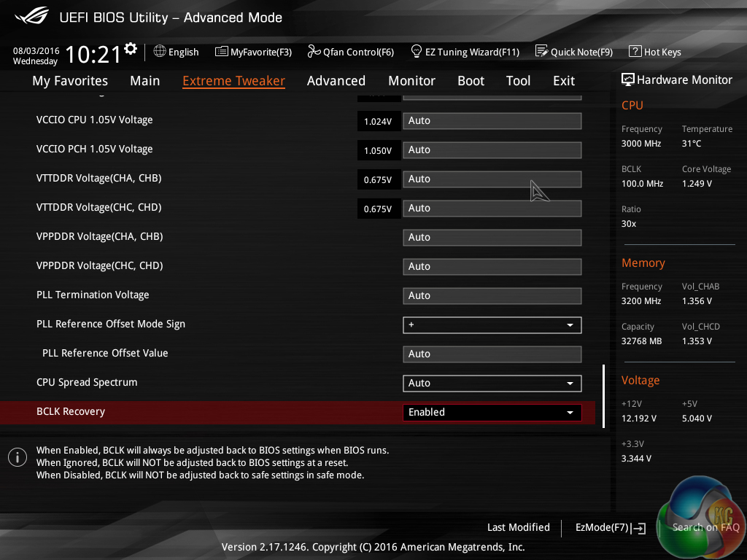The width and height of the screenshot is (747, 560).
Task: Click the English language button
Action: [183, 52]
